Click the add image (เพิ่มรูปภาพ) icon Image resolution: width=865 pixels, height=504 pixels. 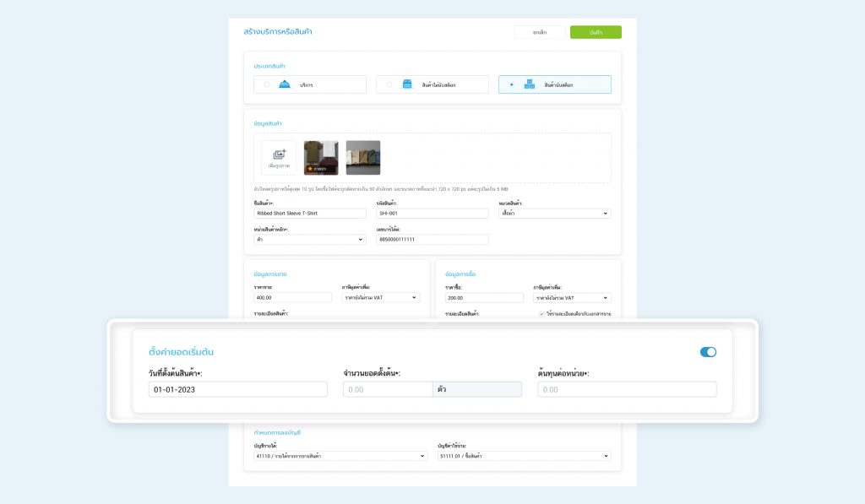pyautogui.click(x=279, y=154)
